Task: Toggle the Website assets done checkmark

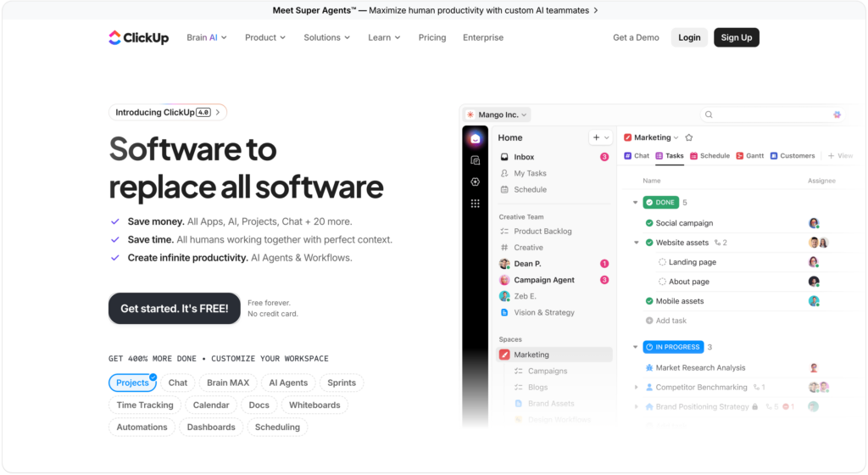Action: tap(649, 243)
